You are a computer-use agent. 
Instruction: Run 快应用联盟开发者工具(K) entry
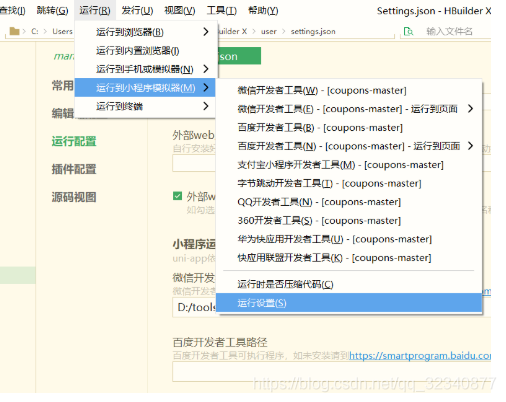[x=349, y=258]
